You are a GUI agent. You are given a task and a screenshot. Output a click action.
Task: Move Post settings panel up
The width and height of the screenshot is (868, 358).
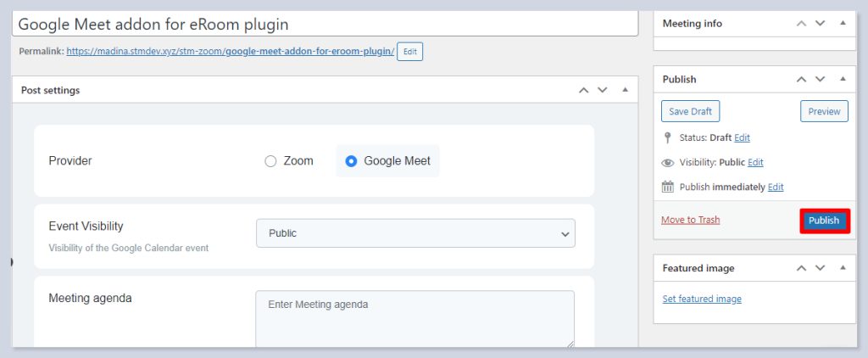point(582,90)
